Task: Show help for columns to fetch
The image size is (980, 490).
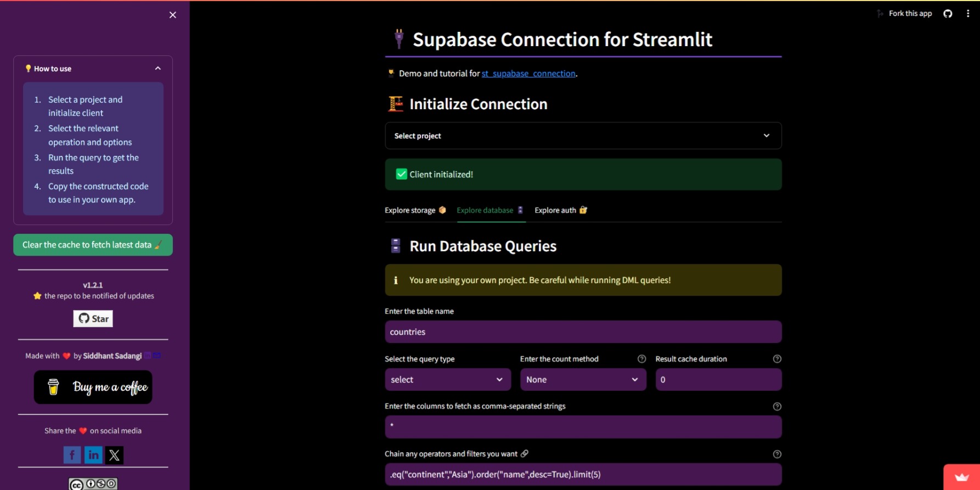Action: [777, 407]
